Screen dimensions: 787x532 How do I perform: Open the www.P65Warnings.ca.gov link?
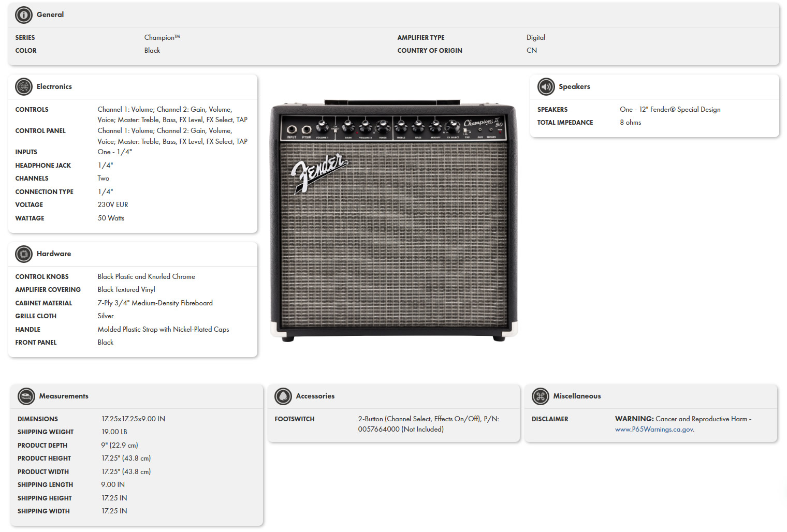654,430
